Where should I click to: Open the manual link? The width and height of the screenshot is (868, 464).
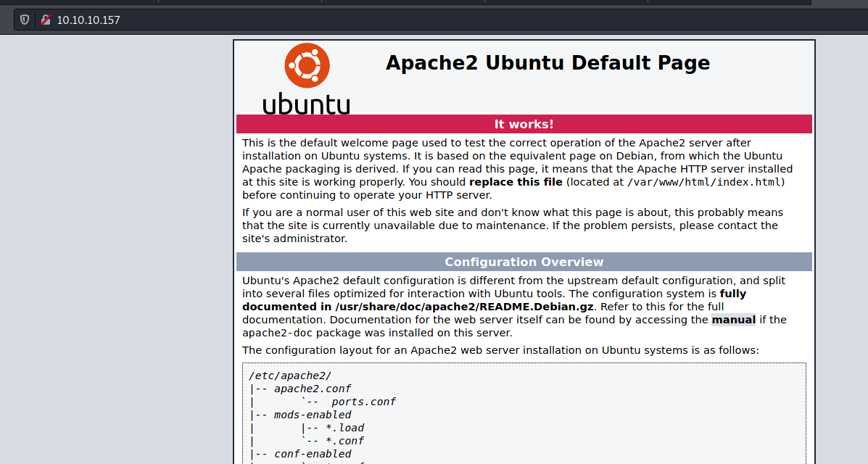733,320
